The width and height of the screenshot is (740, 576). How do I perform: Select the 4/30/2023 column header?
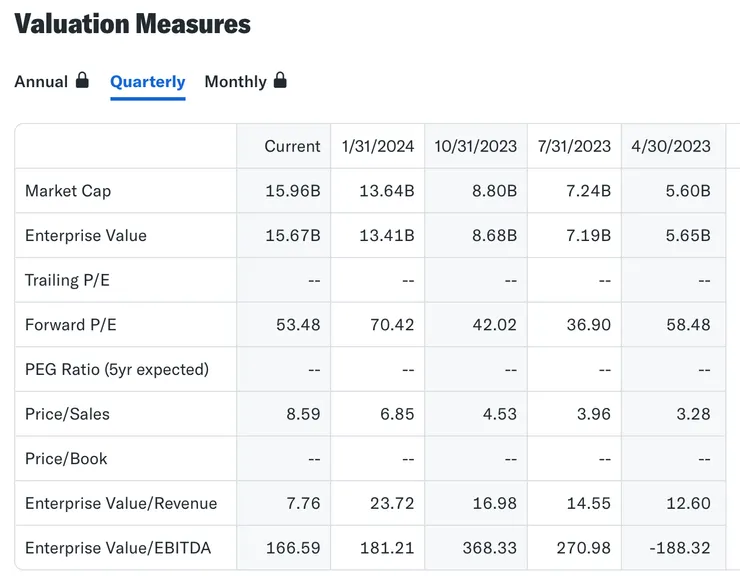click(x=671, y=146)
